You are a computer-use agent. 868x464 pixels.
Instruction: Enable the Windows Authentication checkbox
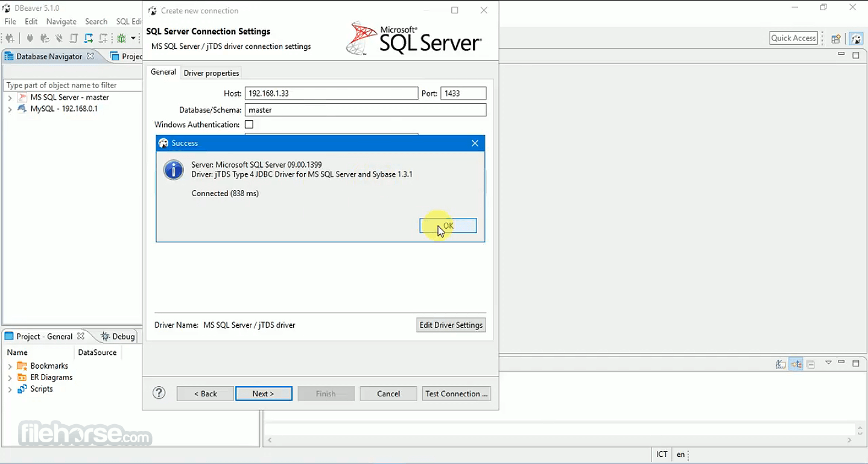249,124
